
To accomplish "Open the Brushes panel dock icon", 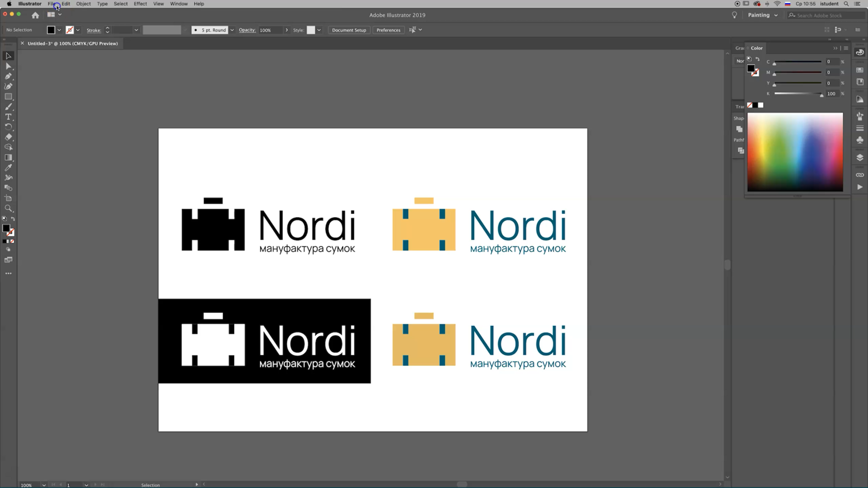I will (860, 116).
